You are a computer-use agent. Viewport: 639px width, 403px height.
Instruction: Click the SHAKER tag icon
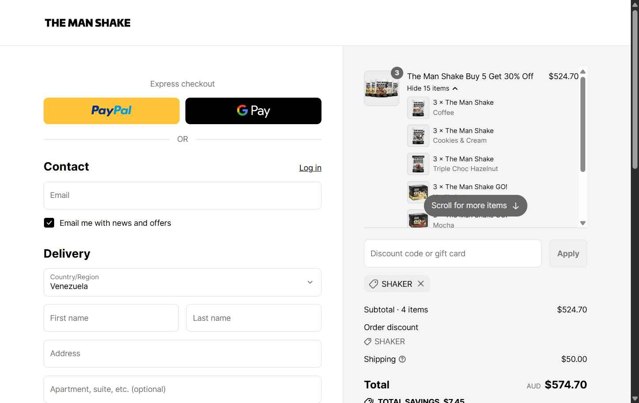click(373, 284)
